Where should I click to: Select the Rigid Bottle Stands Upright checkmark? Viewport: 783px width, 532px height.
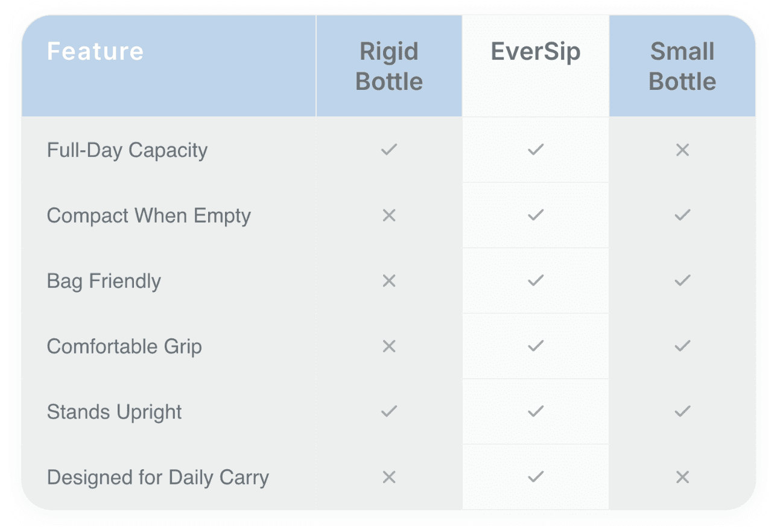tap(389, 411)
